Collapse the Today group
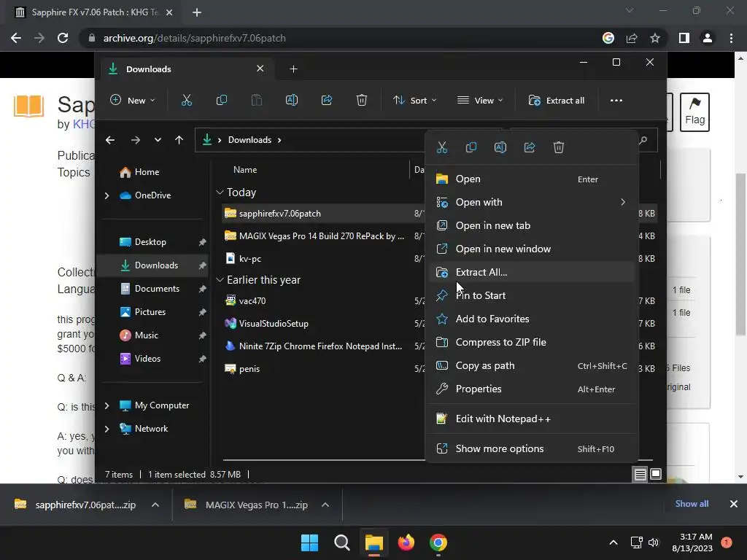The image size is (747, 560). (220, 192)
